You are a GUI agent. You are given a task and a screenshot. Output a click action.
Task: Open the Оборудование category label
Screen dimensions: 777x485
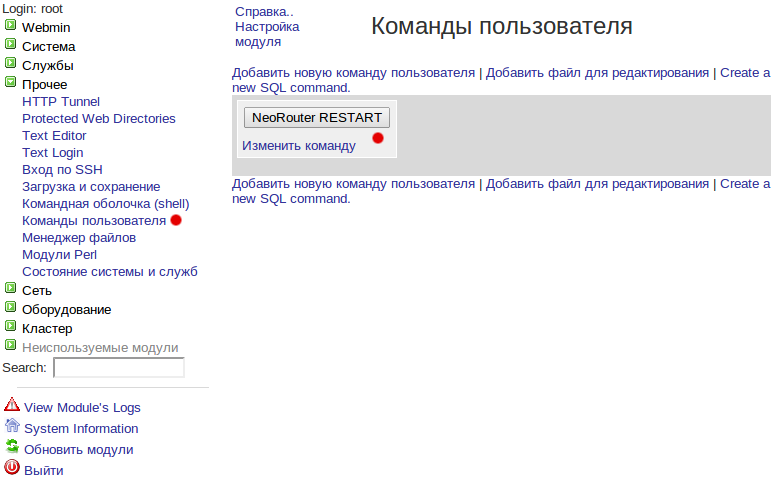click(x=66, y=310)
